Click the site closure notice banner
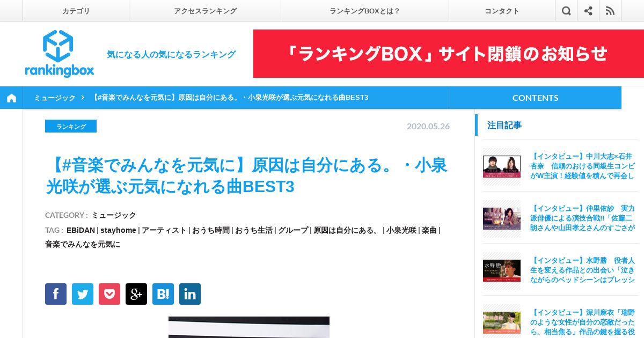This screenshot has width=644, height=338. click(x=449, y=54)
